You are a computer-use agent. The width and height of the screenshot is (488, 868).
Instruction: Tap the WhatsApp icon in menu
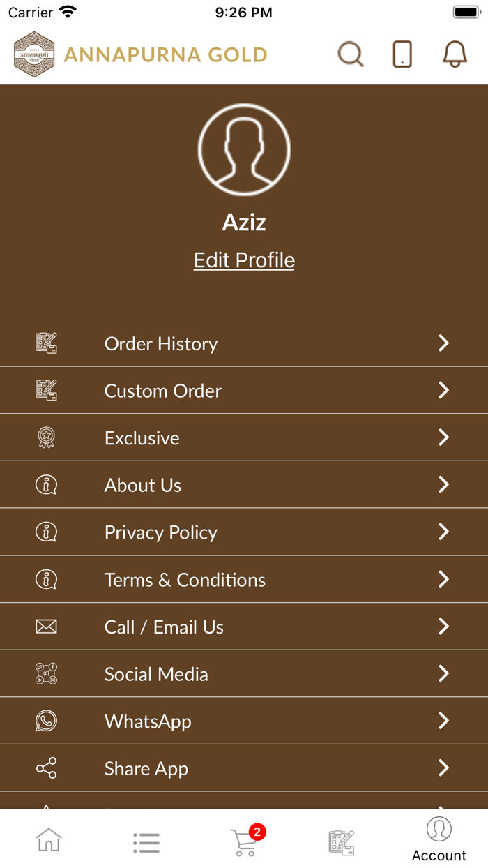tap(46, 721)
